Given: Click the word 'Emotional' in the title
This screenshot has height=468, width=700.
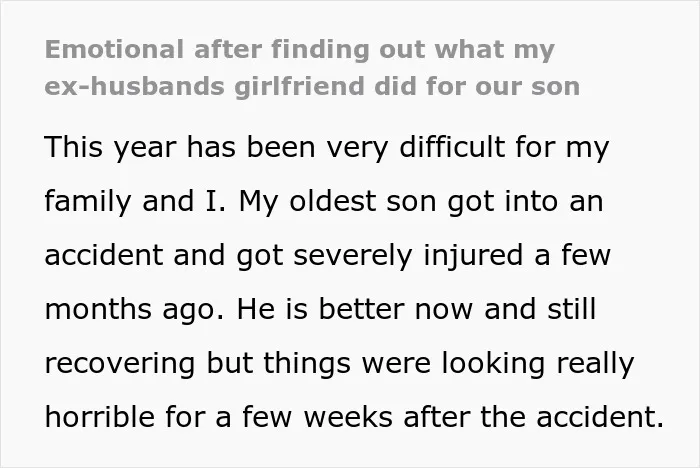Looking at the screenshot, I should click(x=114, y=49).
